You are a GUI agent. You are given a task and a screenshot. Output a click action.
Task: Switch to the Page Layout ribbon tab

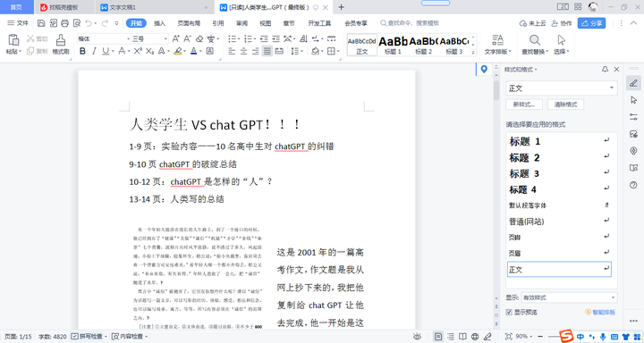click(189, 23)
